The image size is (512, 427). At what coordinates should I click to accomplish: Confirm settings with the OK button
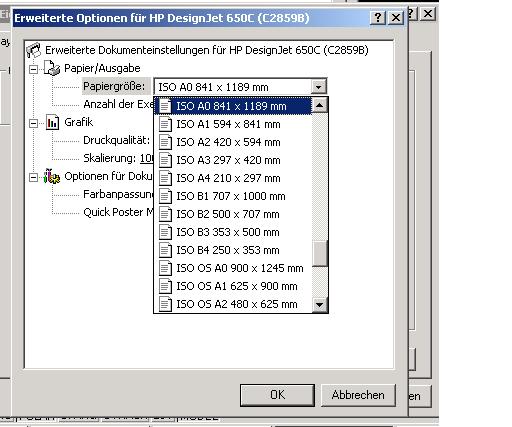tap(277, 395)
